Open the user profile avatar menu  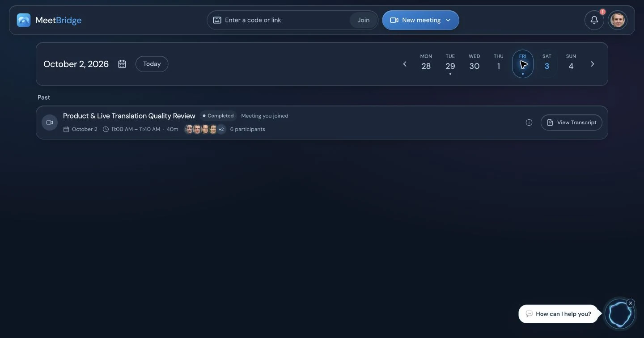(618, 20)
